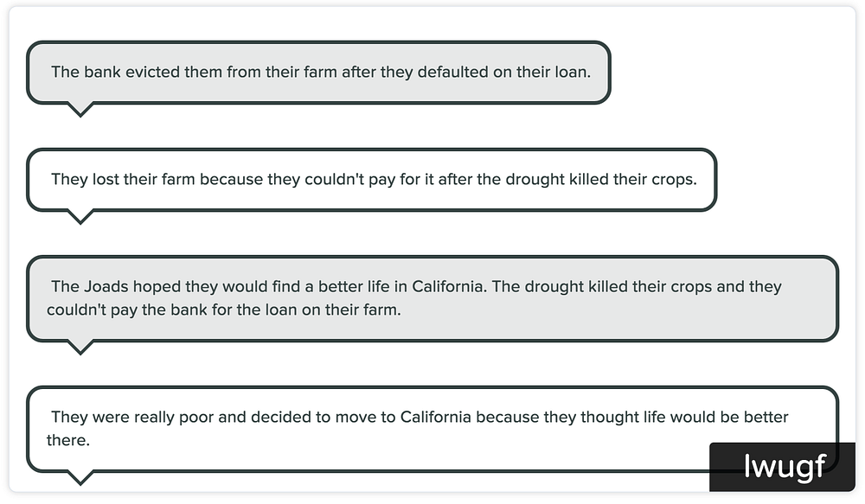The width and height of the screenshot is (865, 504).
Task: Pick the really poor moved to California answer
Action: tap(432, 429)
